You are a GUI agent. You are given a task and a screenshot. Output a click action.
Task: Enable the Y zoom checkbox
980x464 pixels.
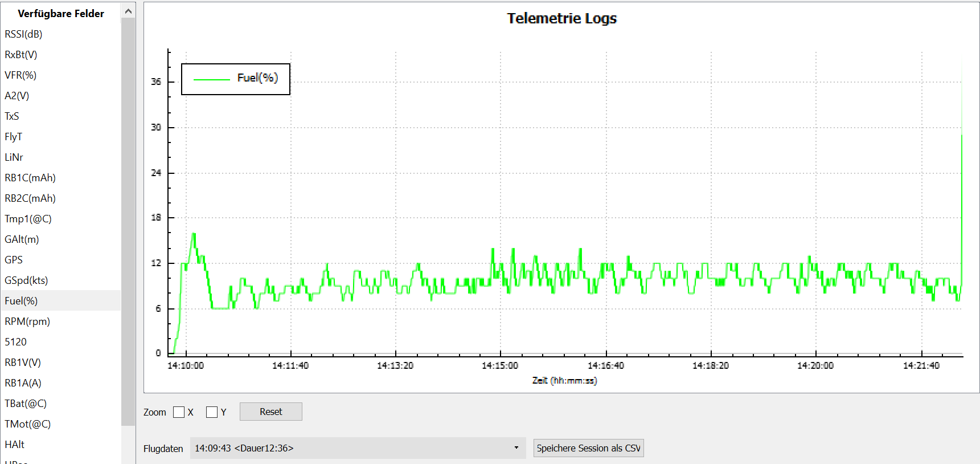point(212,412)
